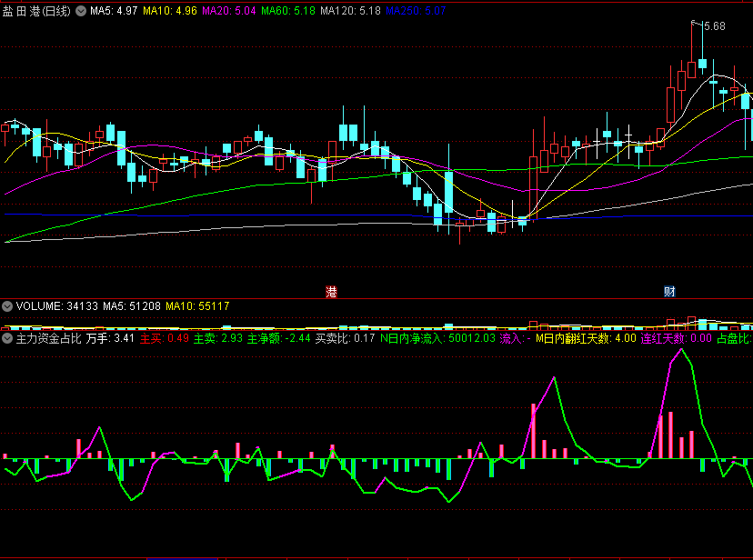
Task: Select the yellow MA10: 4.96 label
Action: [170, 11]
